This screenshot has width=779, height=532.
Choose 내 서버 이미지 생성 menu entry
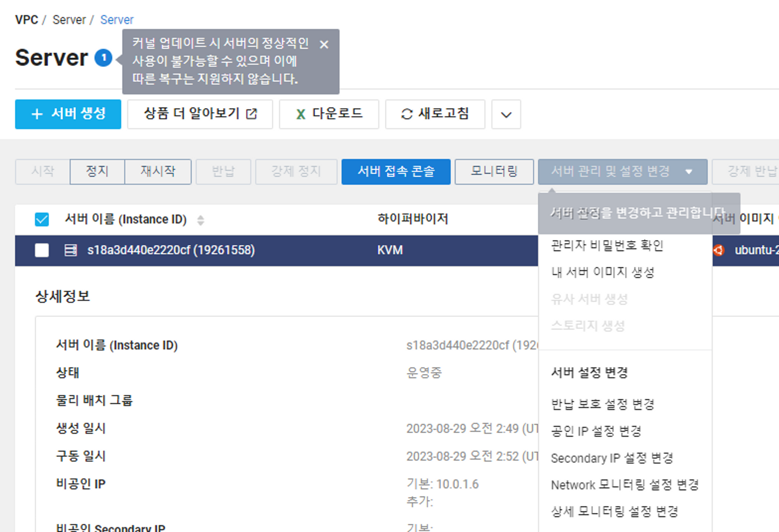[x=603, y=272]
